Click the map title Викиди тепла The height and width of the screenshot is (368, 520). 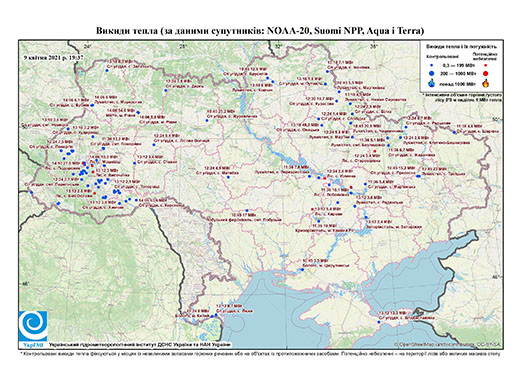click(260, 31)
